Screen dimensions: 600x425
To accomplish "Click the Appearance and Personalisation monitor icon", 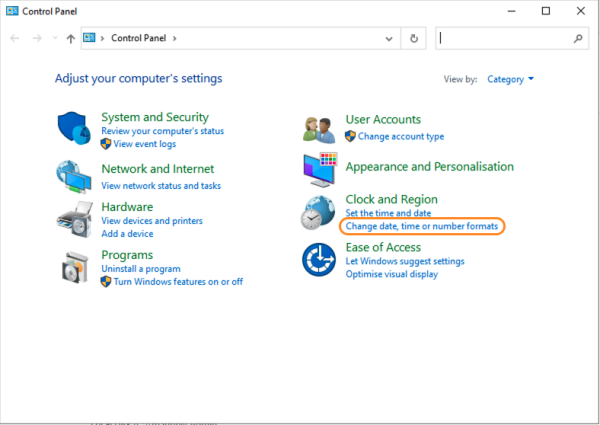I will [x=320, y=169].
